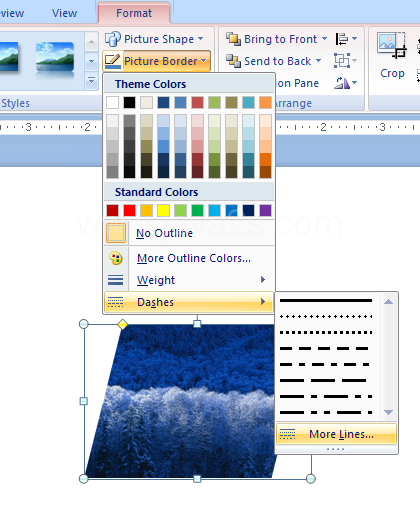Image resolution: width=420 pixels, height=506 pixels.
Task: Click More Lines option
Action: tap(337, 434)
